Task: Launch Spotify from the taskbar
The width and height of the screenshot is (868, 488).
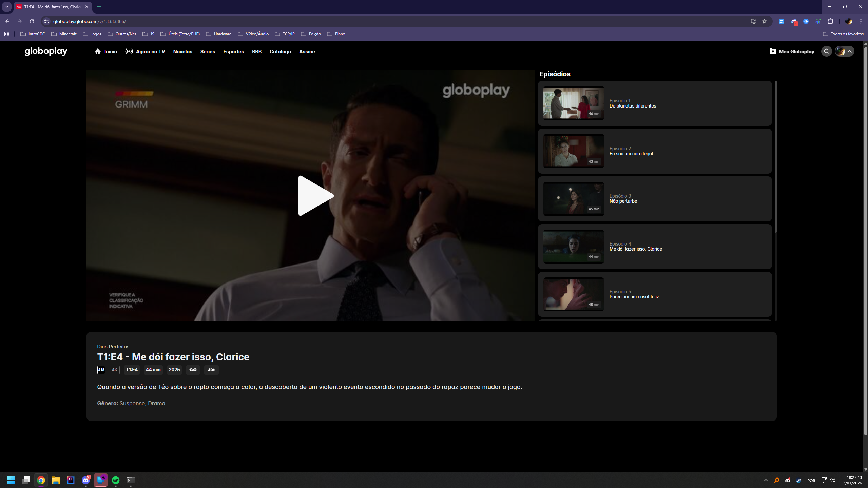Action: tap(116, 480)
